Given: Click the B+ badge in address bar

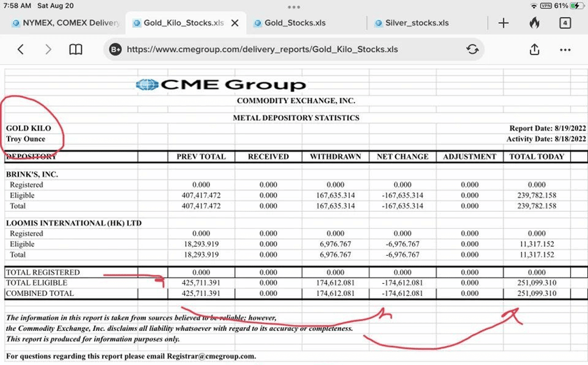Looking at the screenshot, I should pyautogui.click(x=115, y=49).
